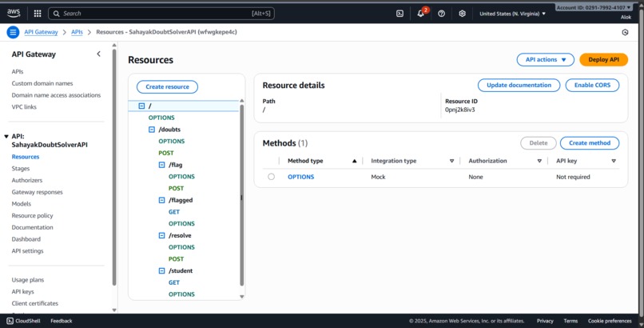
Task: Collapse the /flagged resource node
Action: click(x=162, y=200)
